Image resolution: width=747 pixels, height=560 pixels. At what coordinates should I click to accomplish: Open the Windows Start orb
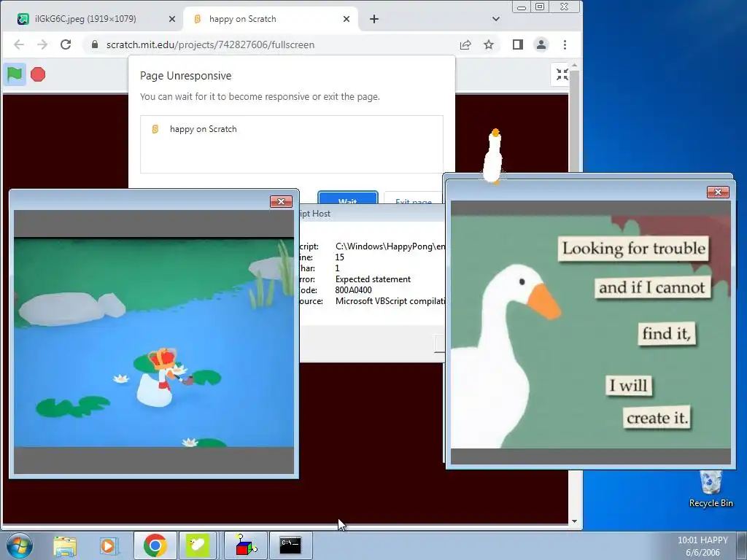tap(20, 545)
